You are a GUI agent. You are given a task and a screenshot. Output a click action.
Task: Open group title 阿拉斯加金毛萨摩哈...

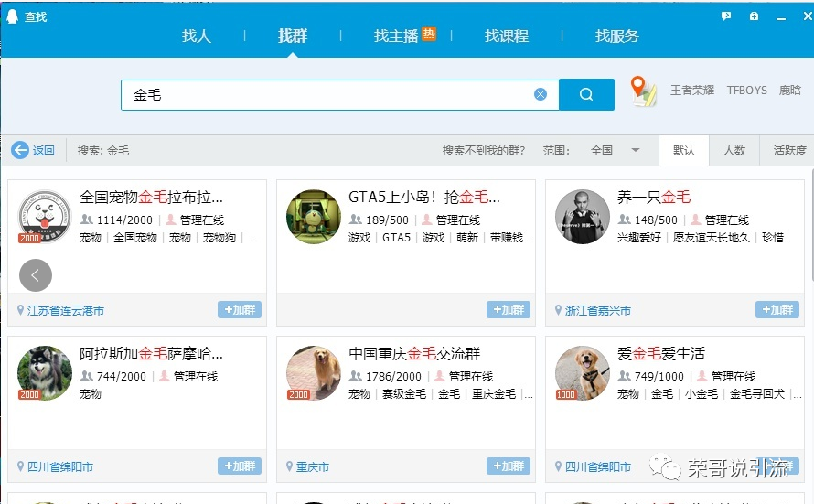(x=151, y=354)
